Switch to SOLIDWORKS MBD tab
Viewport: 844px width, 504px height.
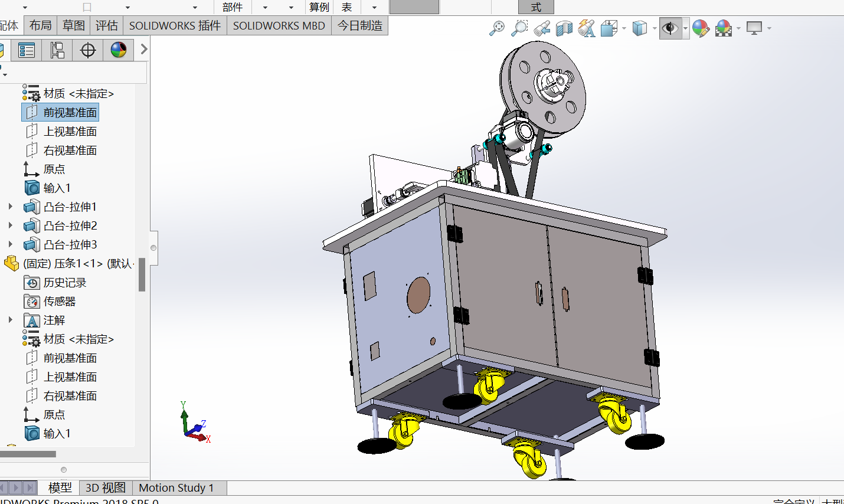point(279,25)
